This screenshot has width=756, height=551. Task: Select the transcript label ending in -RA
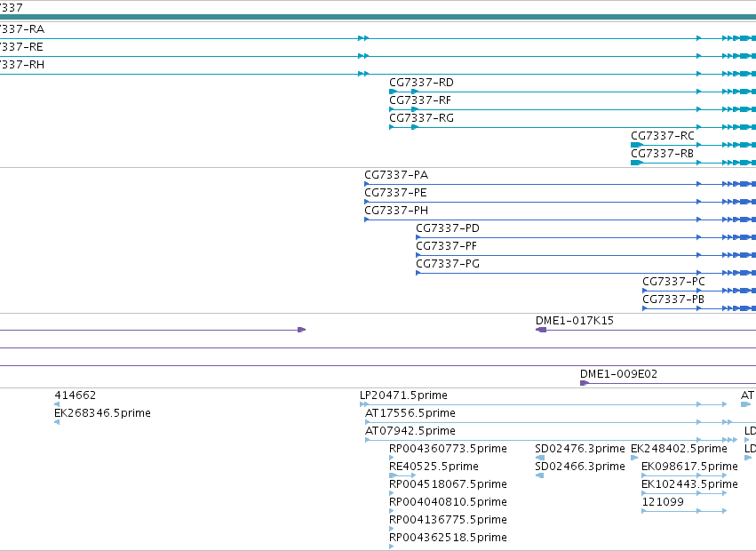tap(22, 29)
